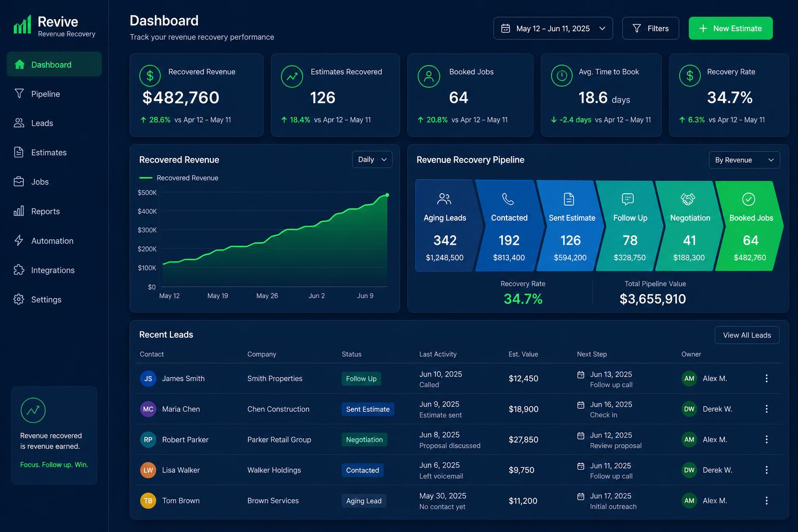This screenshot has width=798, height=532.
Task: Click the Leads people icon in sidebar
Action: [x=19, y=123]
